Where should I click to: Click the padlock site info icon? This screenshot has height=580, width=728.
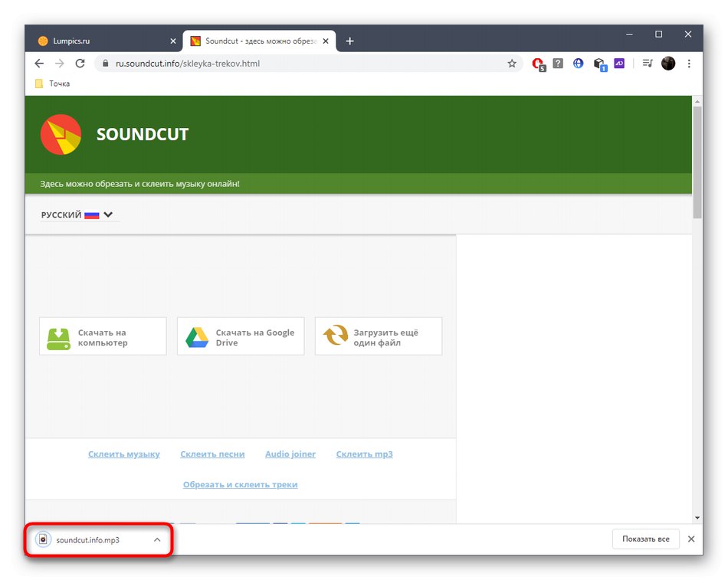(x=106, y=64)
